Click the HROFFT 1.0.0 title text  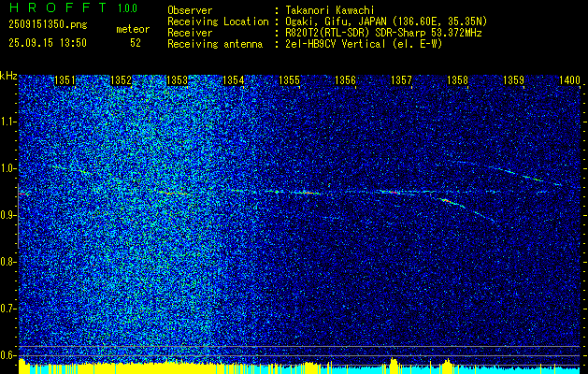pos(73,7)
